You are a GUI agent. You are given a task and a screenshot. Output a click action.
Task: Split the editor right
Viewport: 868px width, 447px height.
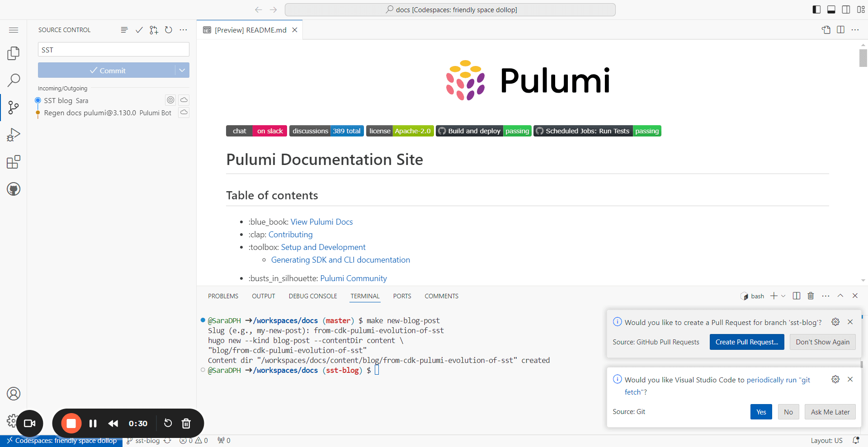click(x=841, y=30)
